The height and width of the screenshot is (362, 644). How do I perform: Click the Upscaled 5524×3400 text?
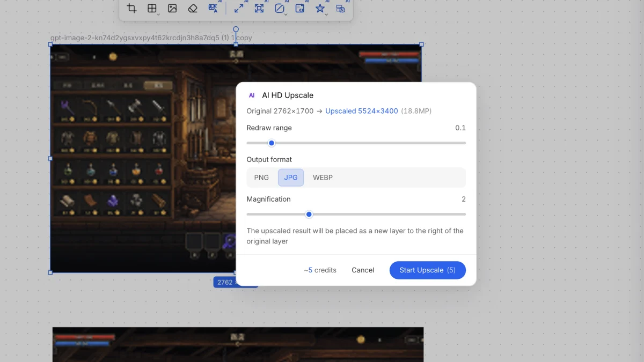point(362,111)
